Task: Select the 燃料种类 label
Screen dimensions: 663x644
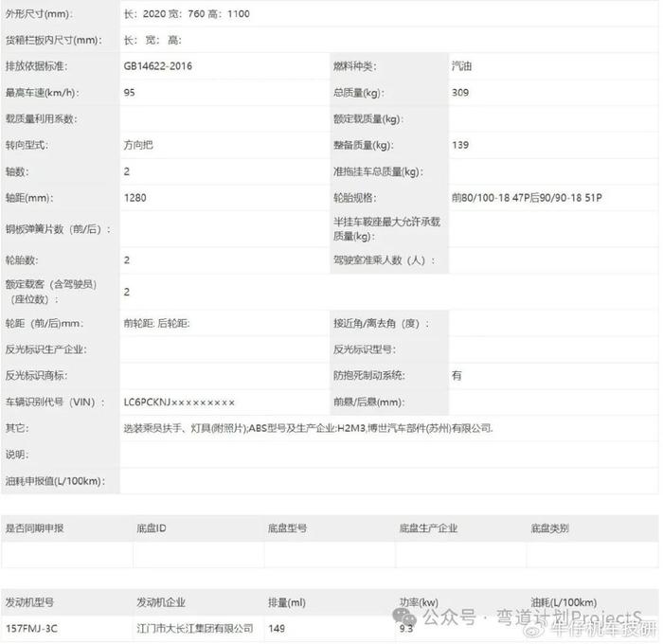Action: tap(355, 66)
